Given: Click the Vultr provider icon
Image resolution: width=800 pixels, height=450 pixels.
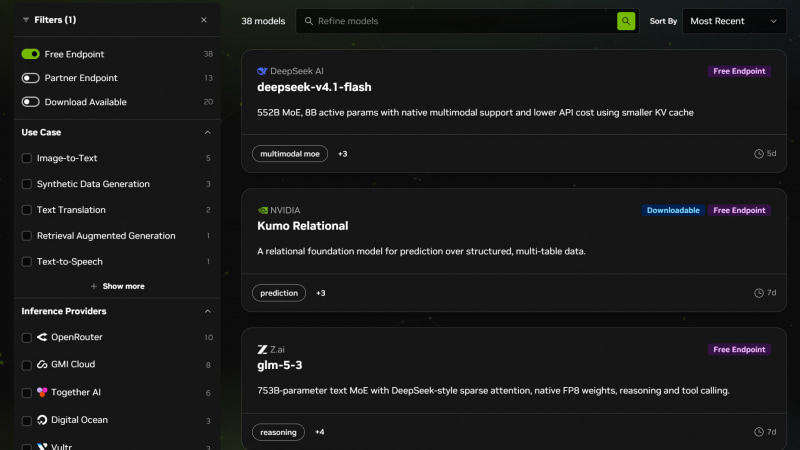Looking at the screenshot, I should pos(42,446).
